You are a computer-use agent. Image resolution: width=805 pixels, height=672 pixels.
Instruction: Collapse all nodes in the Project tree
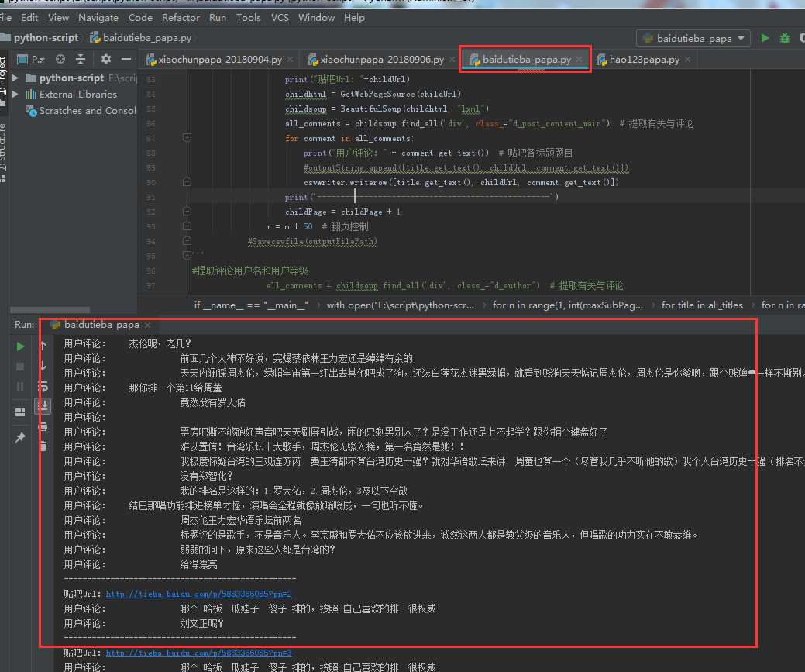point(81,59)
